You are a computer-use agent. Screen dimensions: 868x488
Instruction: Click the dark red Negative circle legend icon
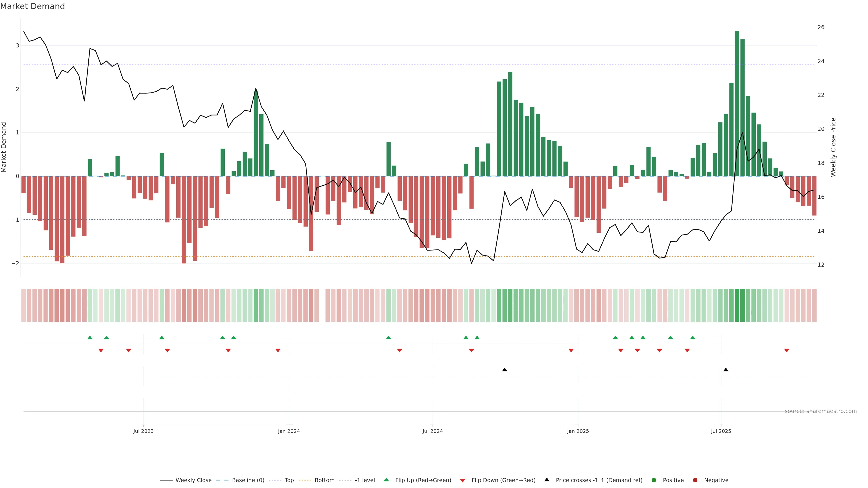[x=695, y=480]
